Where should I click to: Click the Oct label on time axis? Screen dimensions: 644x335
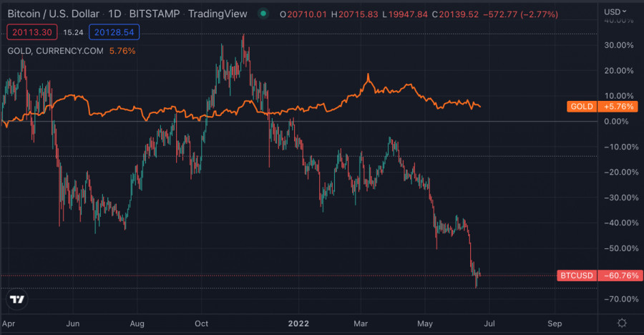[201, 324]
